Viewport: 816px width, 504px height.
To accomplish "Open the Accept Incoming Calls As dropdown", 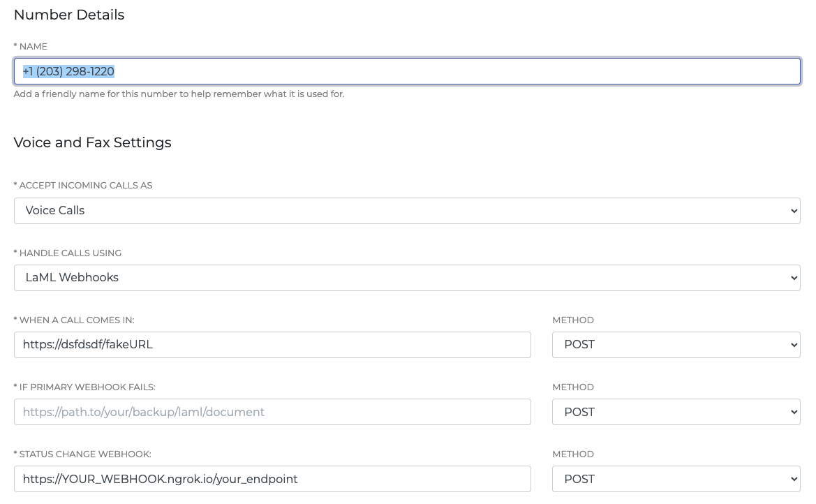I will pos(407,210).
